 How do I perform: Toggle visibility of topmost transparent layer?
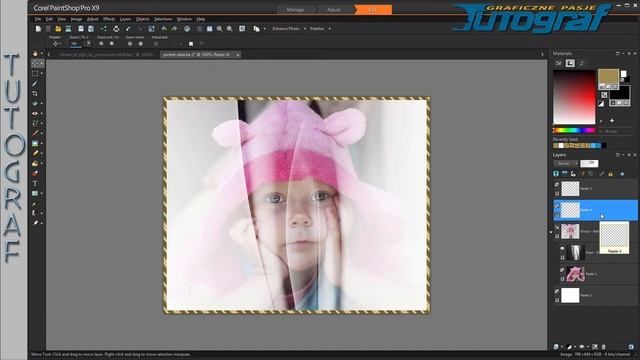point(557,184)
